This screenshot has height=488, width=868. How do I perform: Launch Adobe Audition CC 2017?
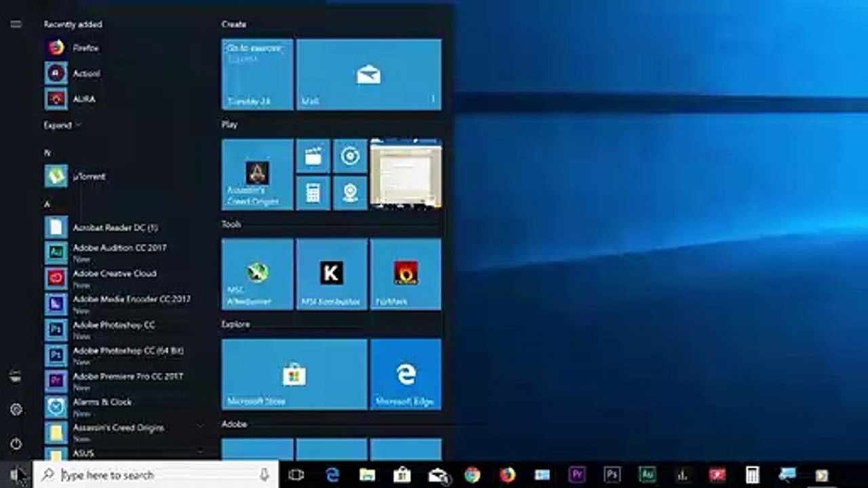(x=122, y=253)
